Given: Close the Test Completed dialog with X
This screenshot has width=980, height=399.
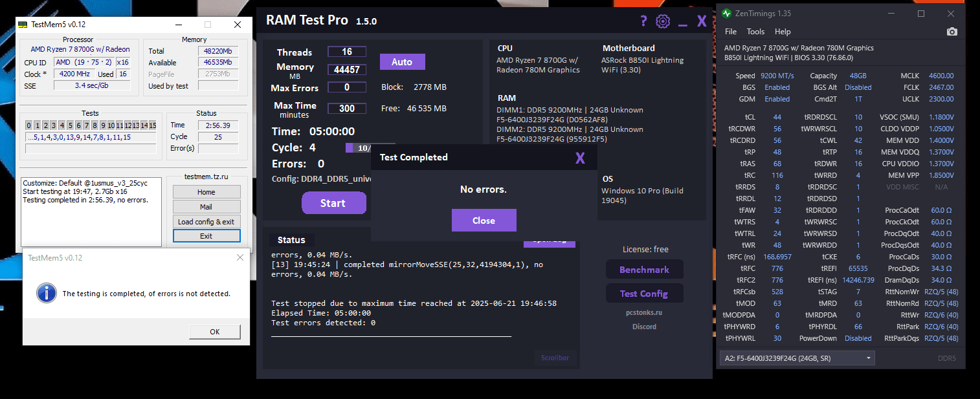Looking at the screenshot, I should point(580,158).
